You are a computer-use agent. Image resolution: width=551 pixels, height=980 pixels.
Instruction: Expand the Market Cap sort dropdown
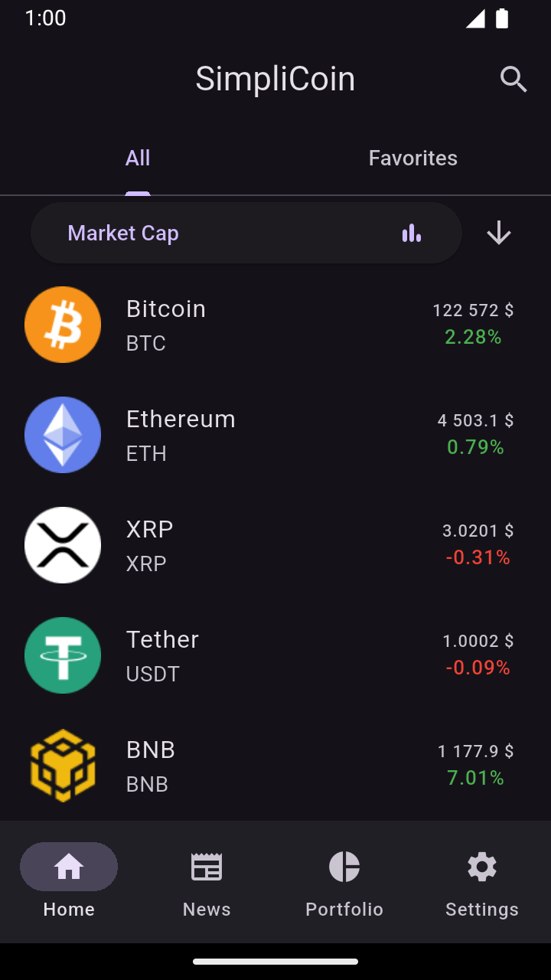click(x=230, y=233)
